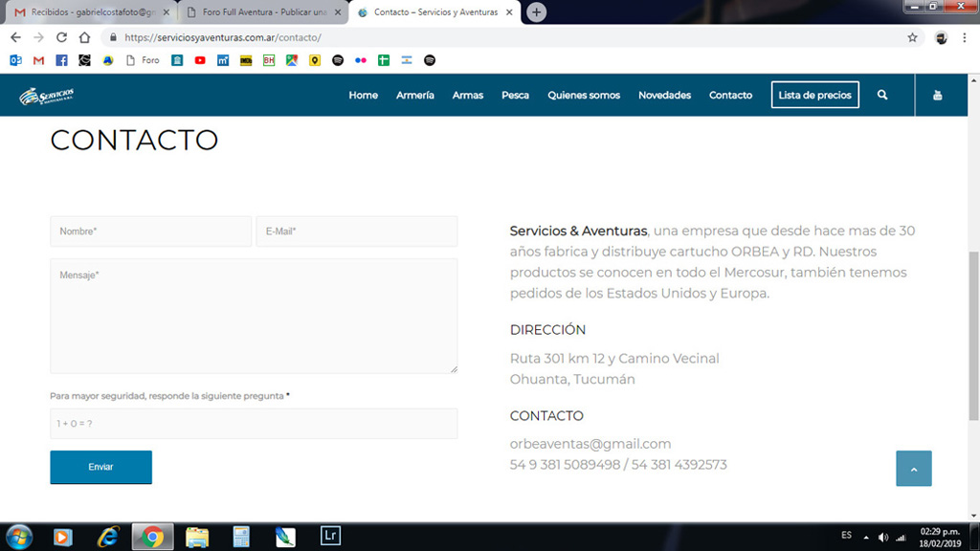Go to the Home menu item
The width and height of the screenshot is (980, 551).
pyautogui.click(x=363, y=96)
